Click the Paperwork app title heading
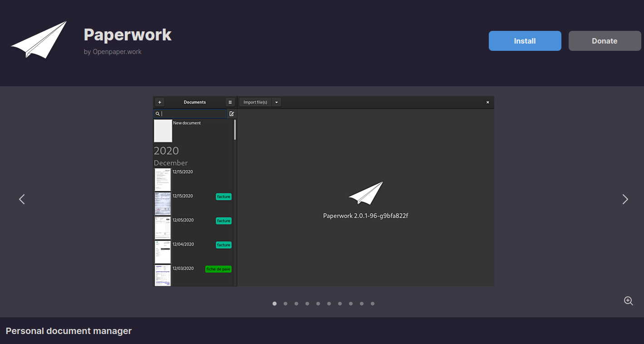This screenshot has width=644, height=344. pyautogui.click(x=128, y=34)
